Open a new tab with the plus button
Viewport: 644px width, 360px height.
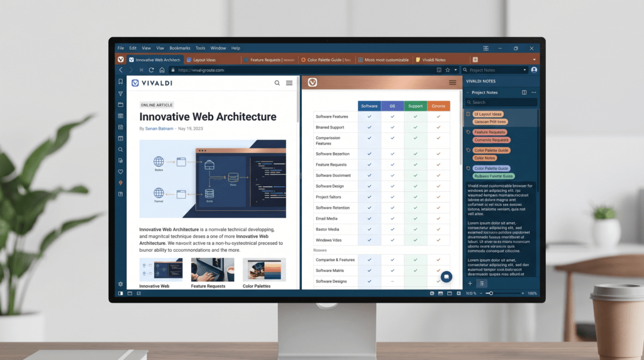pyautogui.click(x=475, y=60)
